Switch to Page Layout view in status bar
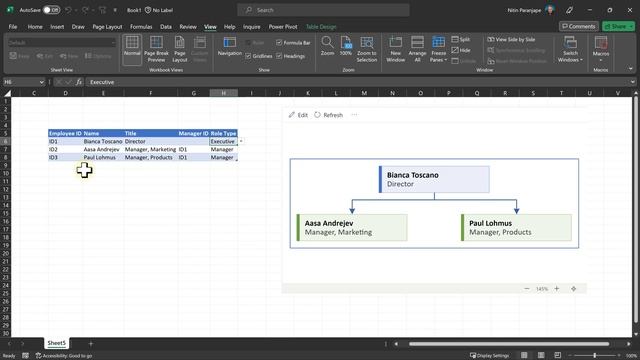This screenshot has width=640, height=360. coord(541,355)
